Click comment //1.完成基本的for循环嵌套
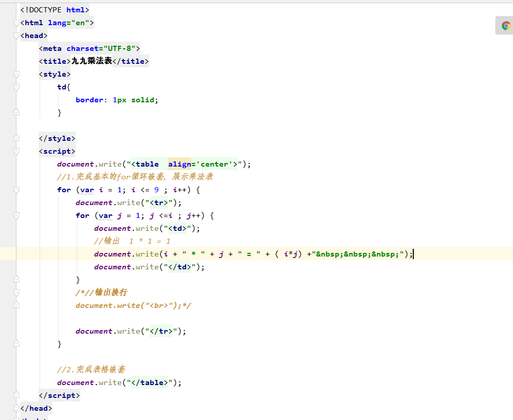Viewport: 513px width, 420px height. point(135,177)
